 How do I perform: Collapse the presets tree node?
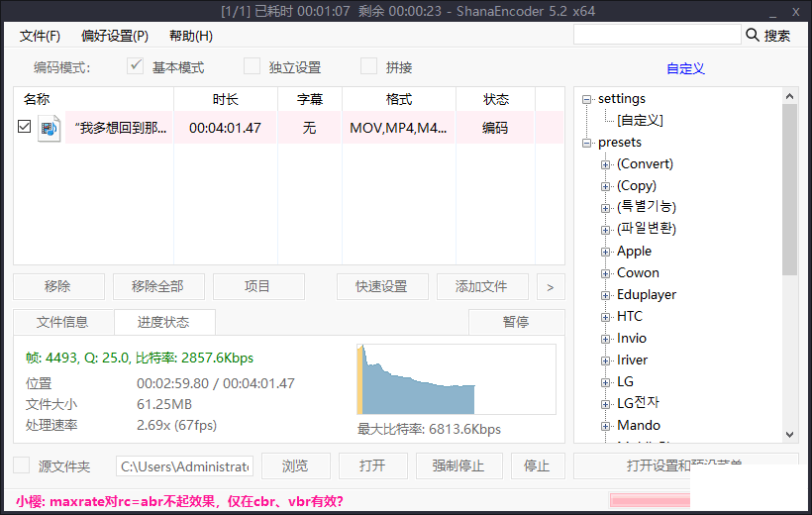point(587,143)
